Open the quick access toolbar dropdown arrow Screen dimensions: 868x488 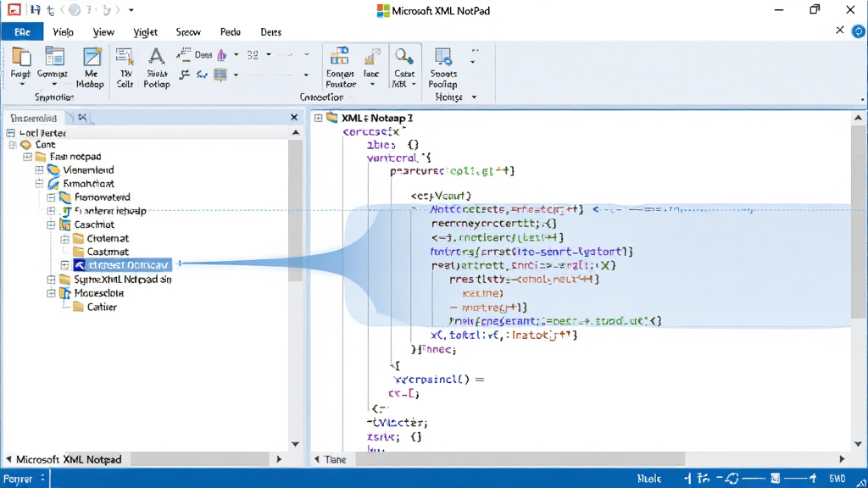click(x=131, y=10)
